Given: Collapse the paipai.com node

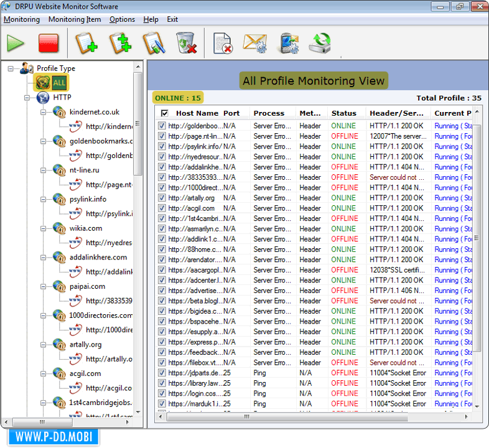Looking at the screenshot, I should click(44, 286).
